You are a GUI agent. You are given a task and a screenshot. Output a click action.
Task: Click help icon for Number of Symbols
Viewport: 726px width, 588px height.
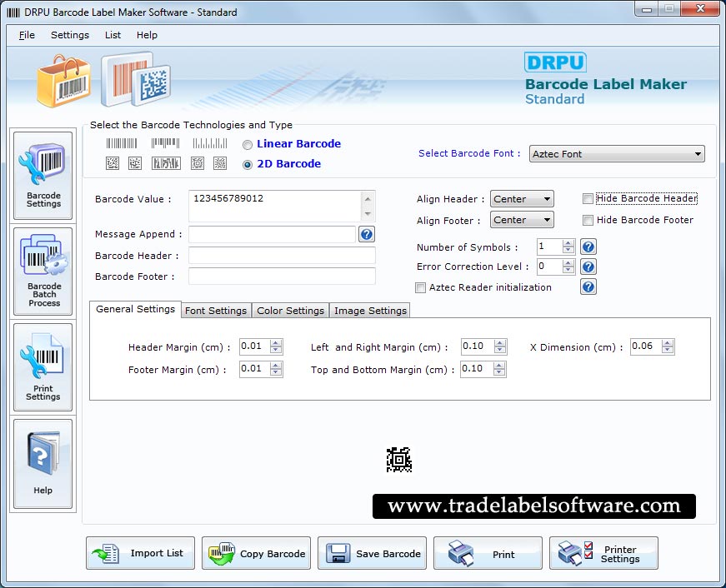(588, 247)
